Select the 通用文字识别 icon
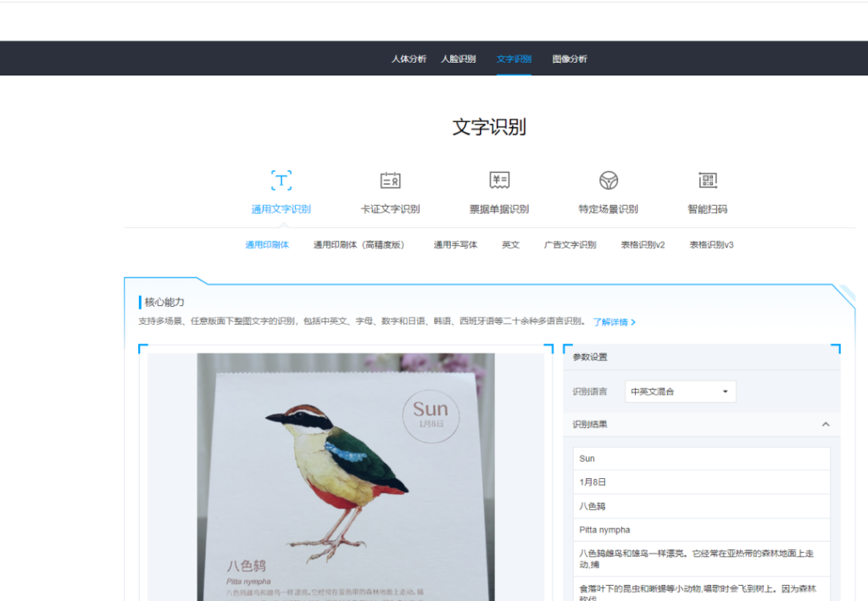868x601 pixels. [281, 181]
